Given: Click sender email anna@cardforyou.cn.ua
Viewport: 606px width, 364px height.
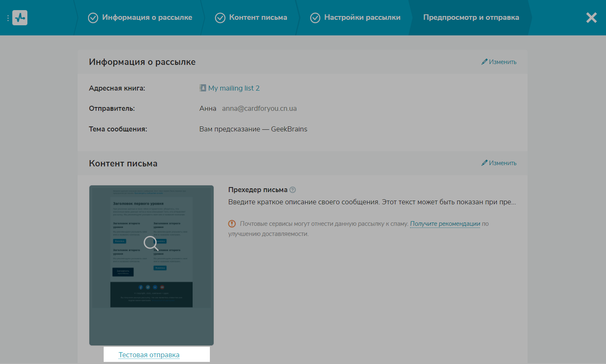Looking at the screenshot, I should point(259,108).
